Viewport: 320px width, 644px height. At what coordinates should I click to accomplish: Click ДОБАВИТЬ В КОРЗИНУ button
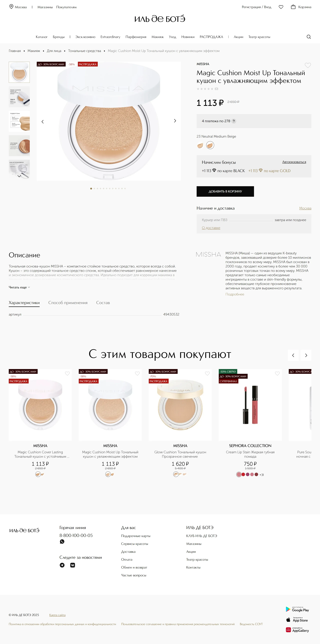pos(225,191)
